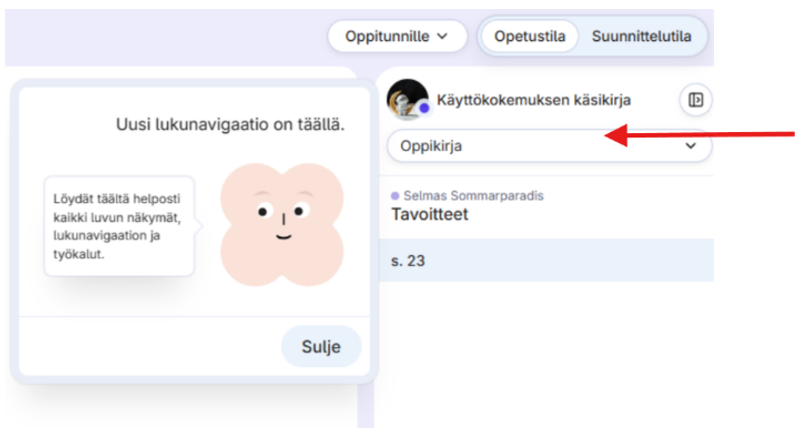Click the chevron next to Oppitunnille
The width and height of the screenshot is (810, 428).
(443, 37)
